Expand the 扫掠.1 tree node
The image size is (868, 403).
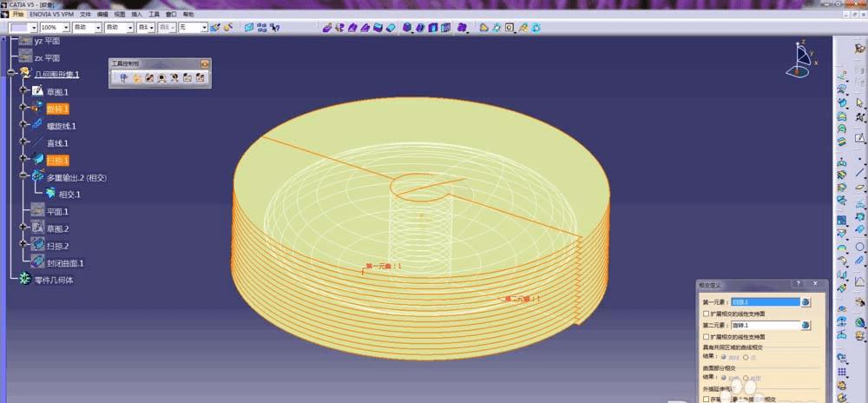23,159
